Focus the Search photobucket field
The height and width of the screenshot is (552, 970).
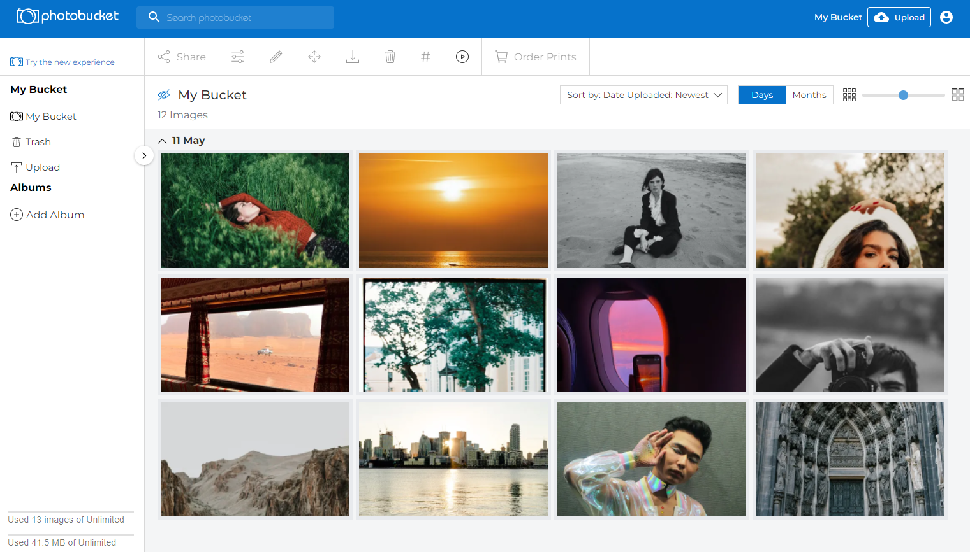[x=235, y=17]
